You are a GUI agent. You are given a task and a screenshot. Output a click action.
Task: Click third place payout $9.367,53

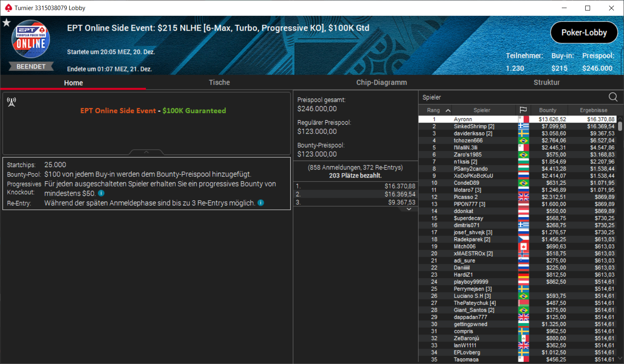(x=401, y=202)
